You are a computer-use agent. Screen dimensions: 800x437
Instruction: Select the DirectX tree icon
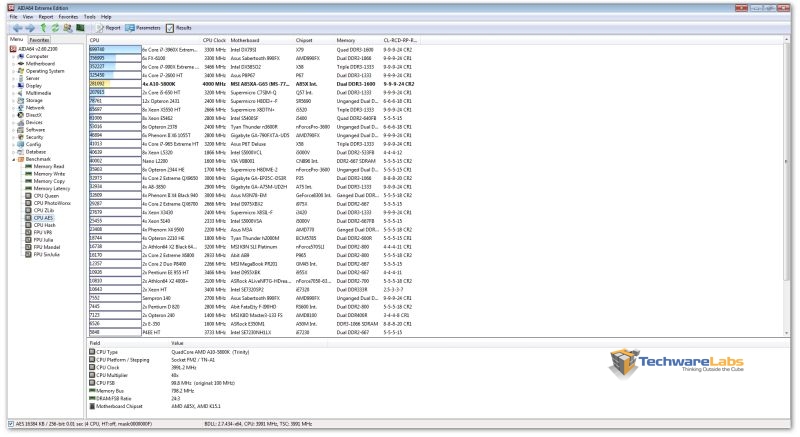pyautogui.click(x=21, y=115)
